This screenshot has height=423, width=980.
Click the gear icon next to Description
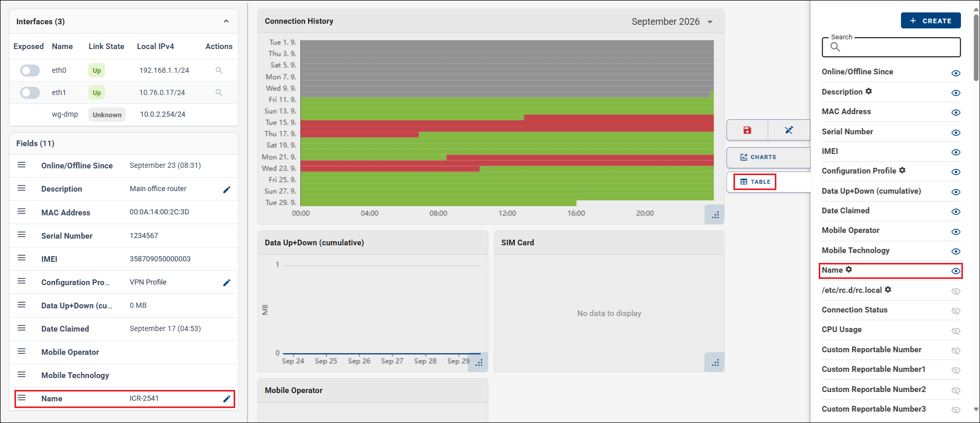(x=869, y=91)
